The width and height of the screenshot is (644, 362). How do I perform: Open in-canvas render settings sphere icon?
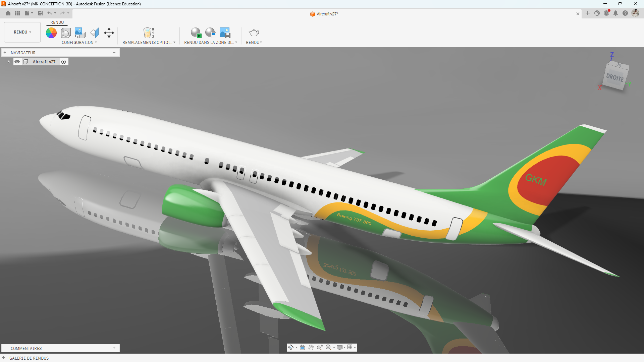click(x=210, y=33)
